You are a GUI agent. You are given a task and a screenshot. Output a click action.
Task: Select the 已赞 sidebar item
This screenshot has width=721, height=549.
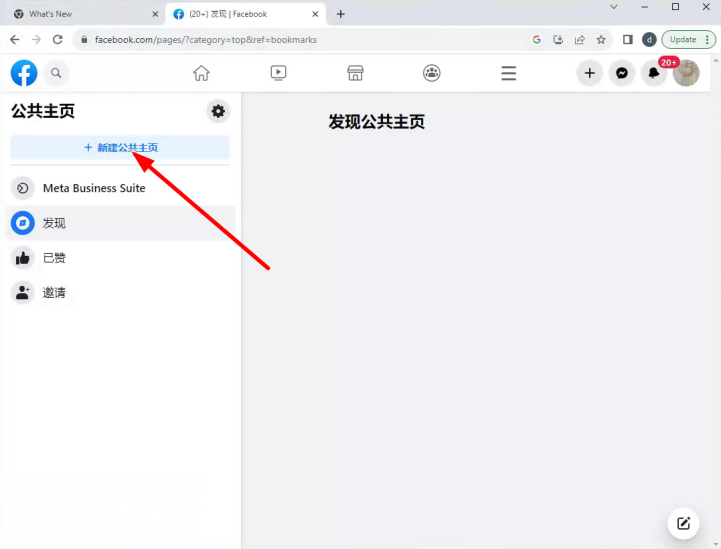click(x=120, y=258)
